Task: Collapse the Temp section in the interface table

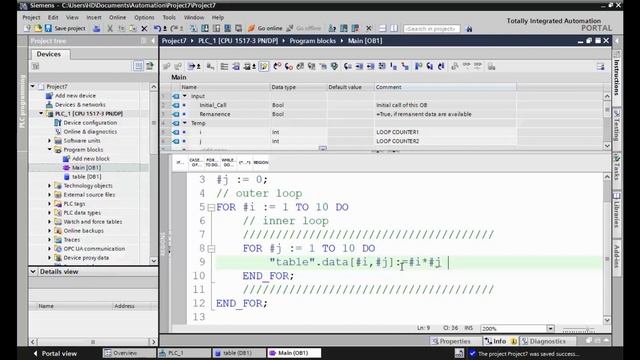Action: click(185, 123)
